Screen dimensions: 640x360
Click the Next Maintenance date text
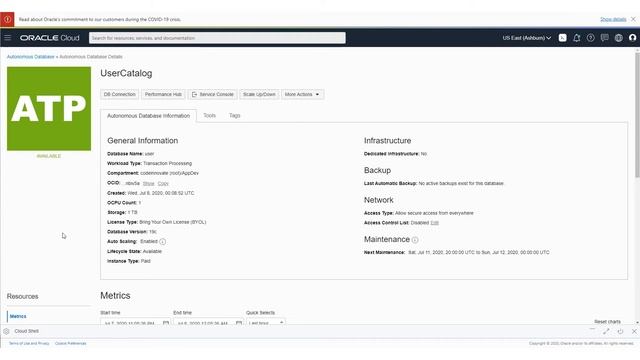pos(479,253)
